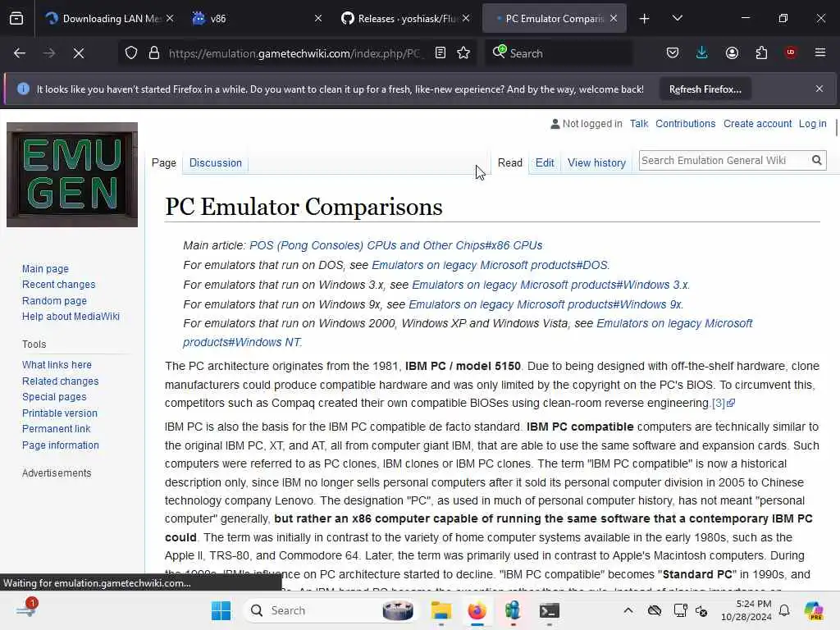The height and width of the screenshot is (630, 840).
Task: Open Special pages link
Action: coord(54,397)
